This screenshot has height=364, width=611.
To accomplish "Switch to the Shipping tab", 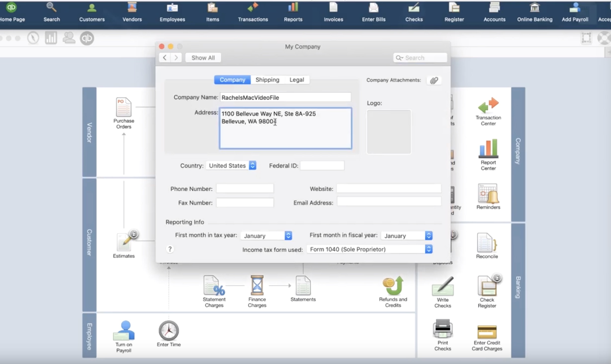I will (267, 80).
